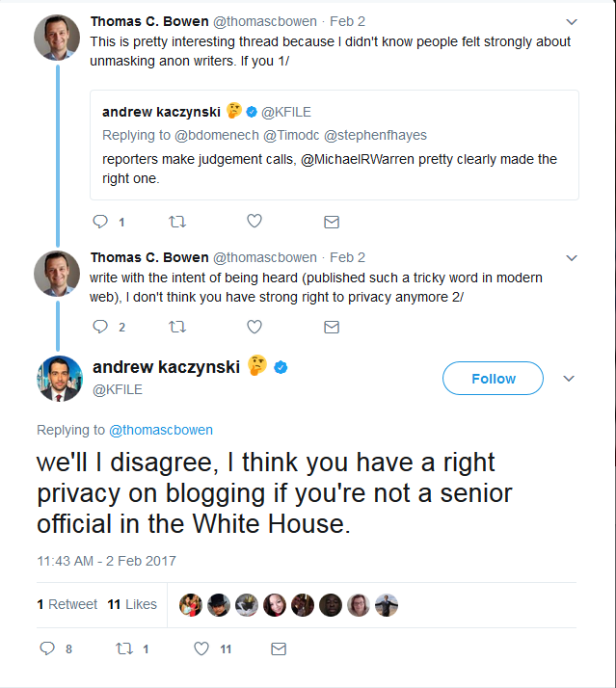This screenshot has height=688, width=616.
Task: Like the first Thomas C. Bowen tweet
Action: pyautogui.click(x=254, y=222)
